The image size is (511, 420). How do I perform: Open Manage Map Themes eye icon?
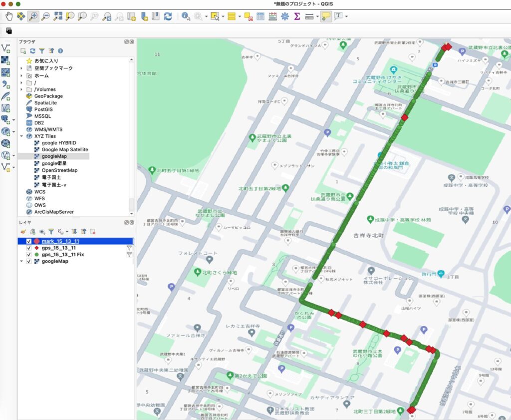(42, 231)
